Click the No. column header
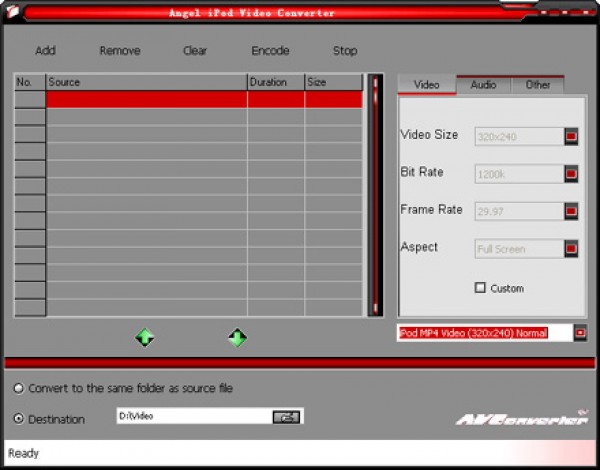 point(30,82)
